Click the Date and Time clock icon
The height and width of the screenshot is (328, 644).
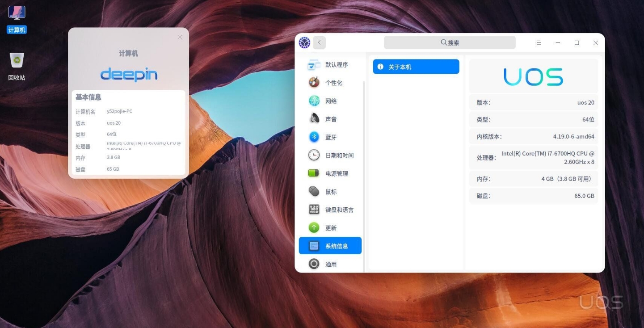coord(314,155)
